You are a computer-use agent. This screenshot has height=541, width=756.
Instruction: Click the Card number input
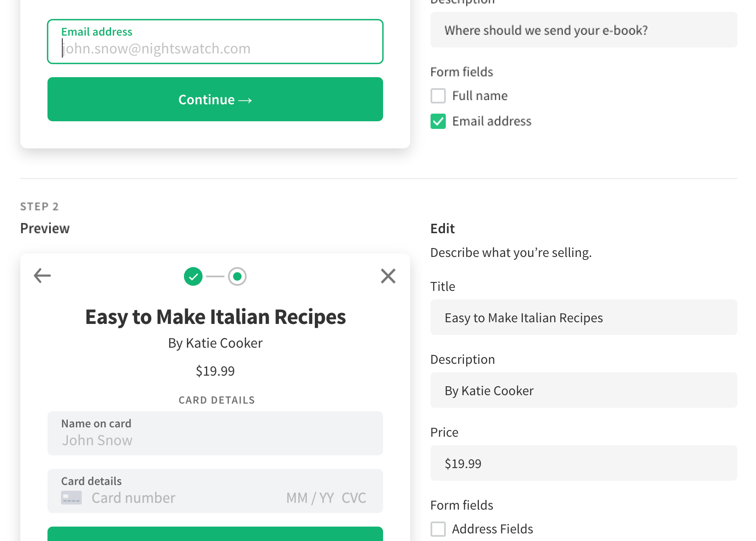coord(170,498)
